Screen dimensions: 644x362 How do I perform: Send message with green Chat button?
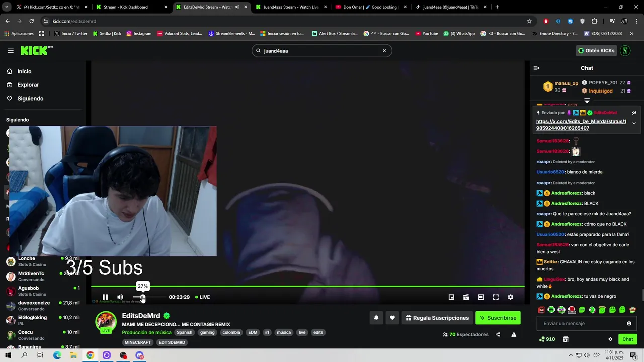point(628,339)
